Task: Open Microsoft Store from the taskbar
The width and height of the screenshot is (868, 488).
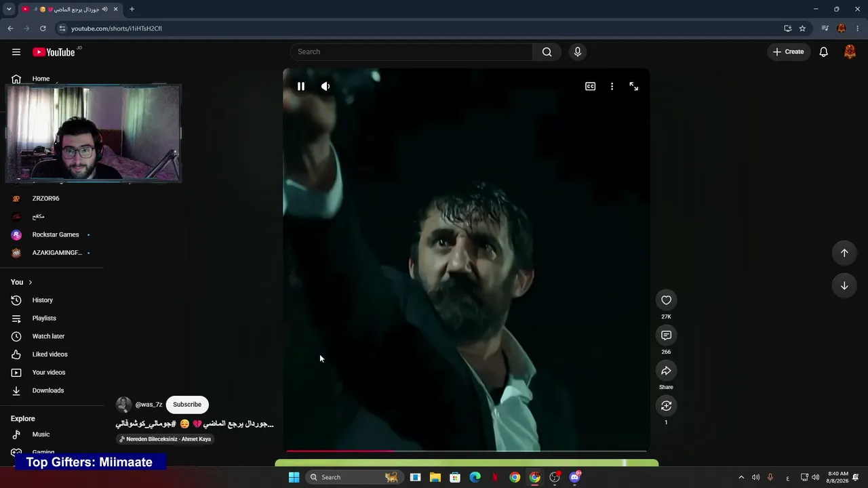Action: tap(455, 477)
